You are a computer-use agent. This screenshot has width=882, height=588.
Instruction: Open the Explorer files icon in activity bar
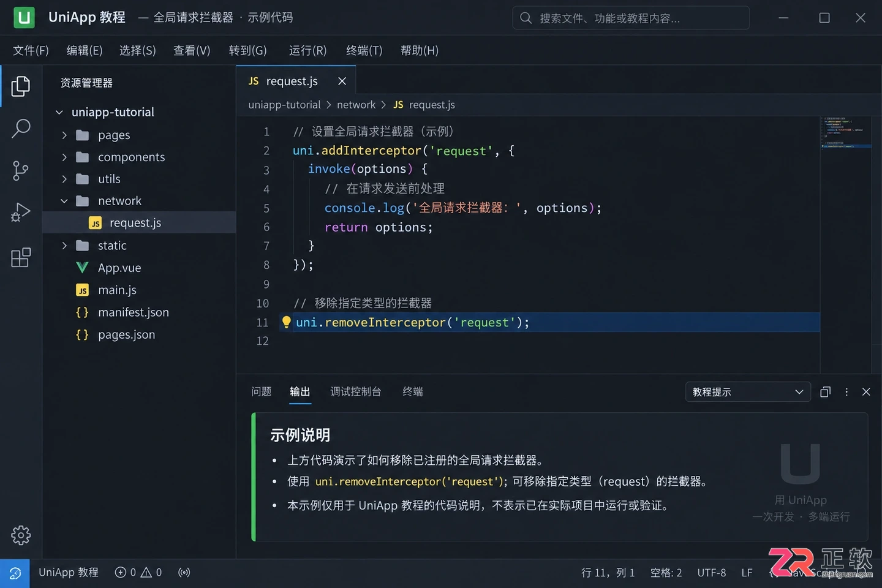click(x=21, y=86)
